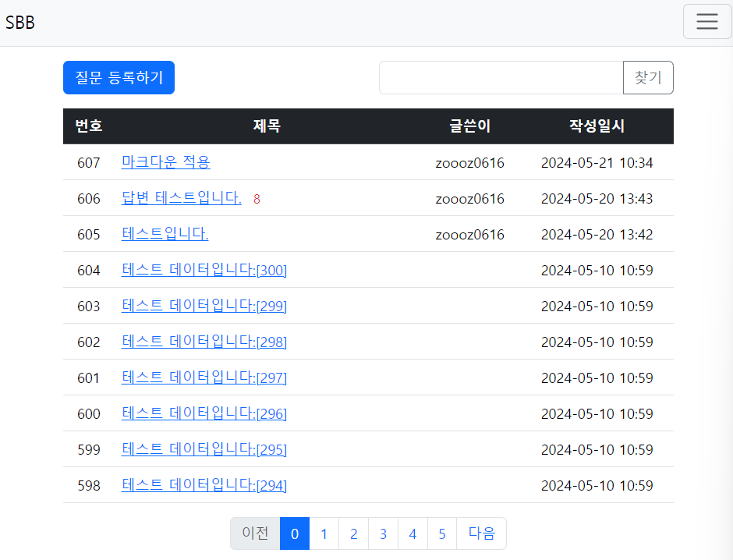Viewport: 733px width, 560px height.
Task: Click post number 605
Action: (x=89, y=235)
